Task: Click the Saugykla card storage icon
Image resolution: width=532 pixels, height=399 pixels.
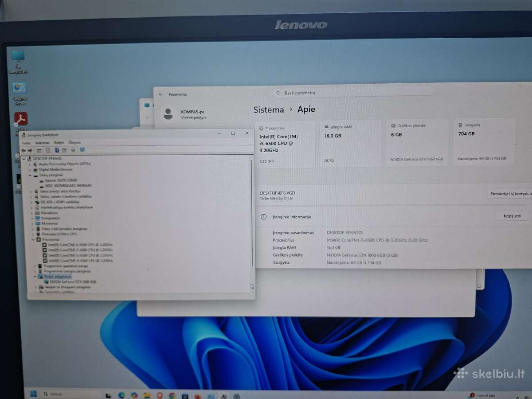Action: 461,125
